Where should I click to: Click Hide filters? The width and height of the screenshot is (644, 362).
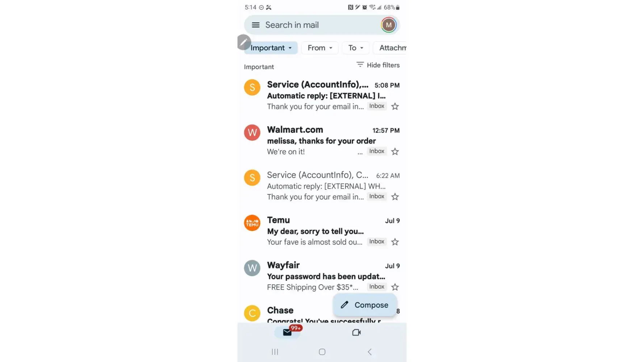pyautogui.click(x=378, y=65)
